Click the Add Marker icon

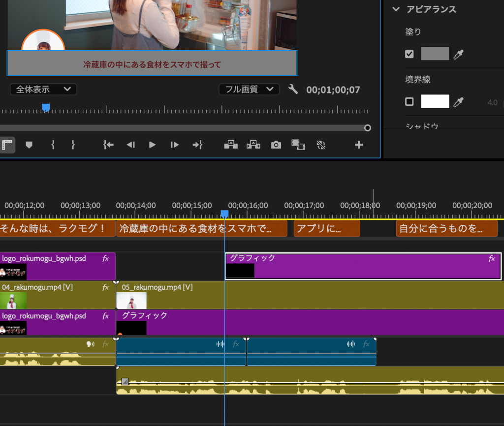29,145
